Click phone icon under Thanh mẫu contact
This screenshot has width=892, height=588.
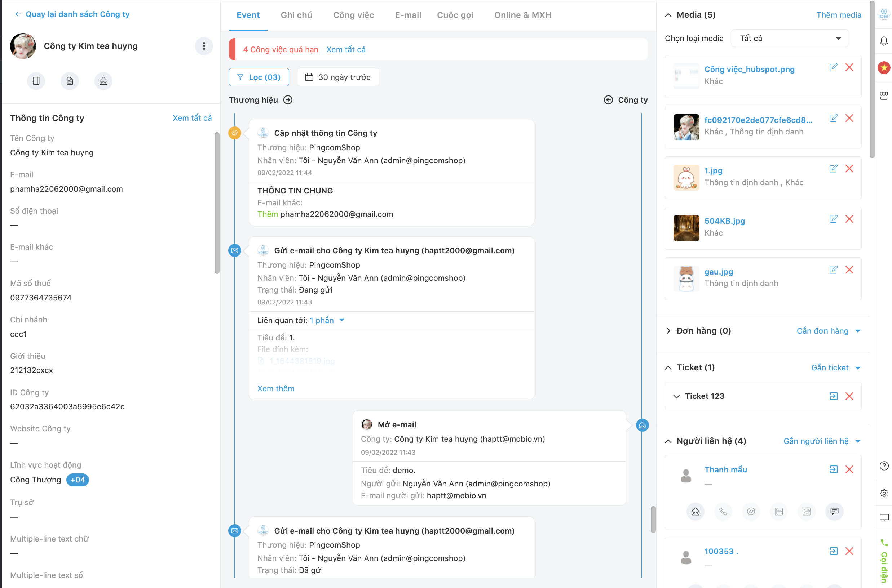(723, 511)
